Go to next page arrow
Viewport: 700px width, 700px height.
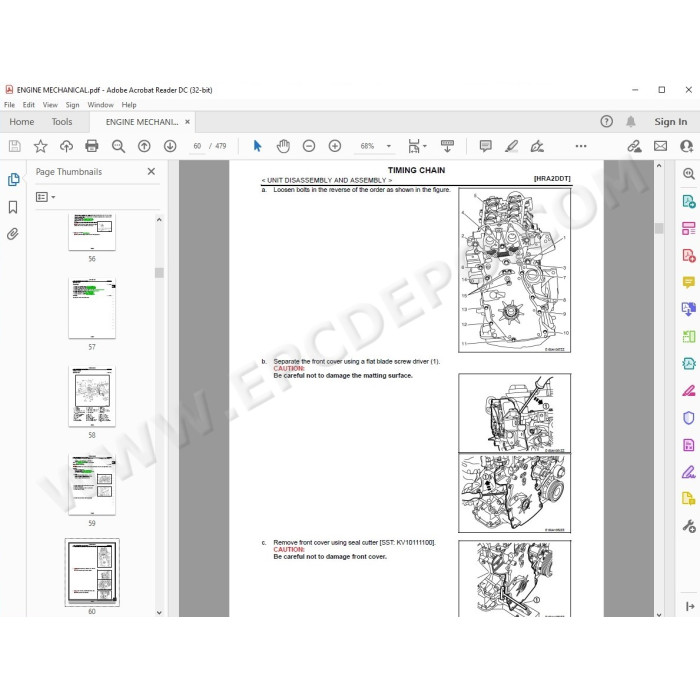170,146
